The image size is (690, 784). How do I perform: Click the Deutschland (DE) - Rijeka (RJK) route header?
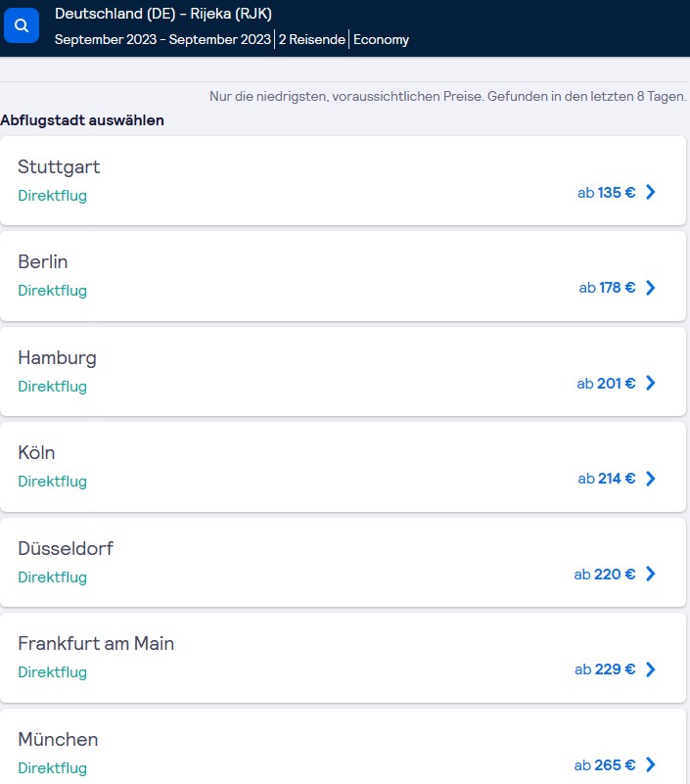(162, 14)
